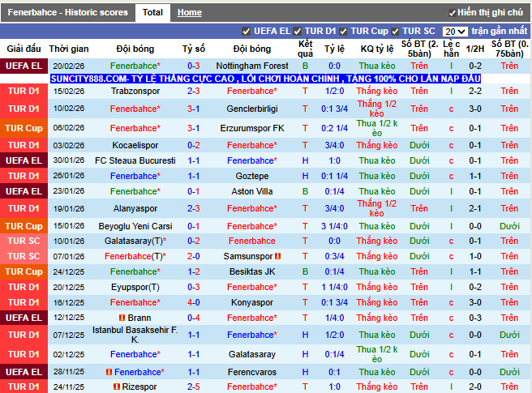Click the 1-2 score versus Besiktas JK

pos(193,271)
